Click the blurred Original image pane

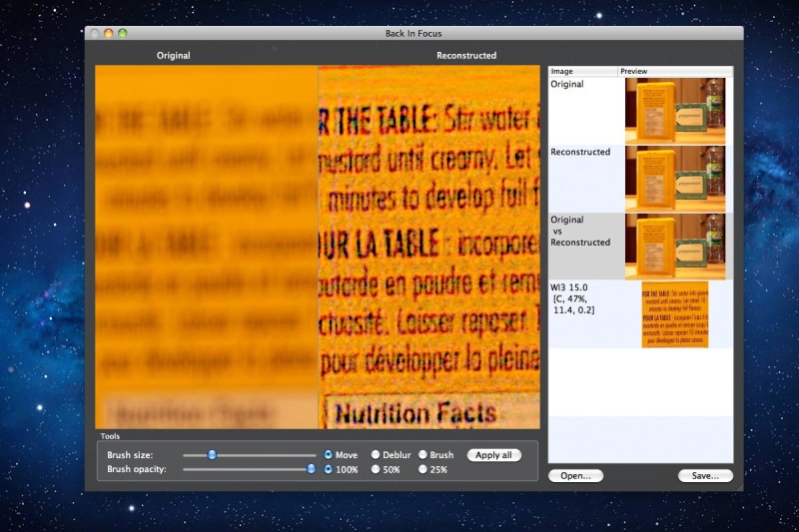click(x=207, y=247)
